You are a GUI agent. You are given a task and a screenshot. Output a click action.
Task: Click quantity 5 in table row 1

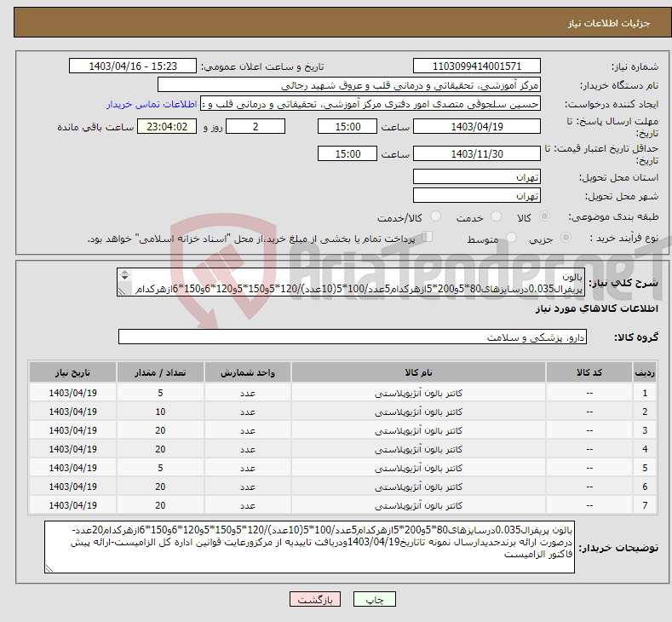click(x=160, y=393)
